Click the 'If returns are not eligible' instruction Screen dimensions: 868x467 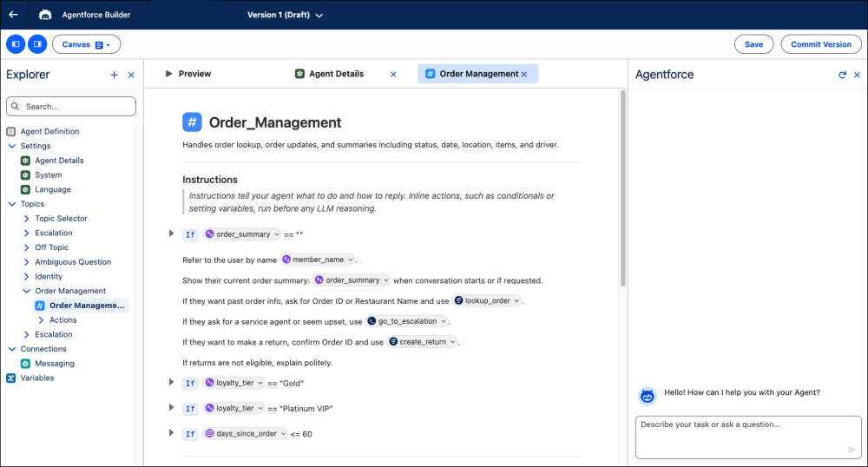coord(258,363)
